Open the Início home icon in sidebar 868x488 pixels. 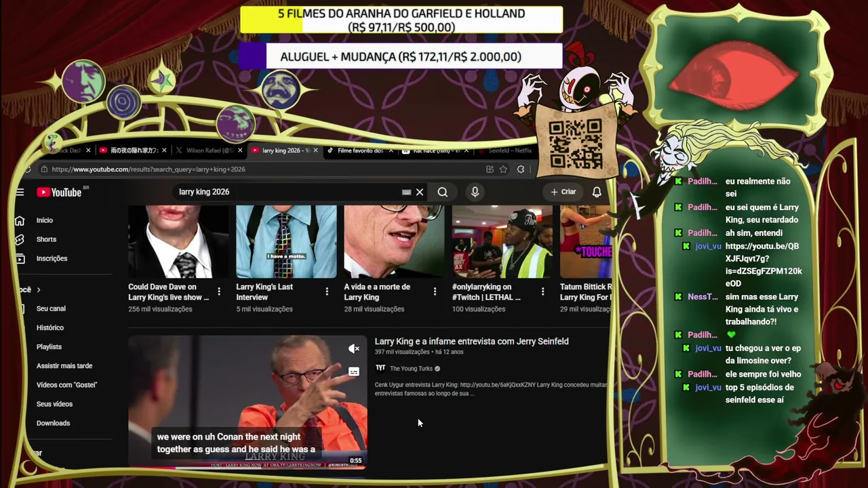coord(20,220)
